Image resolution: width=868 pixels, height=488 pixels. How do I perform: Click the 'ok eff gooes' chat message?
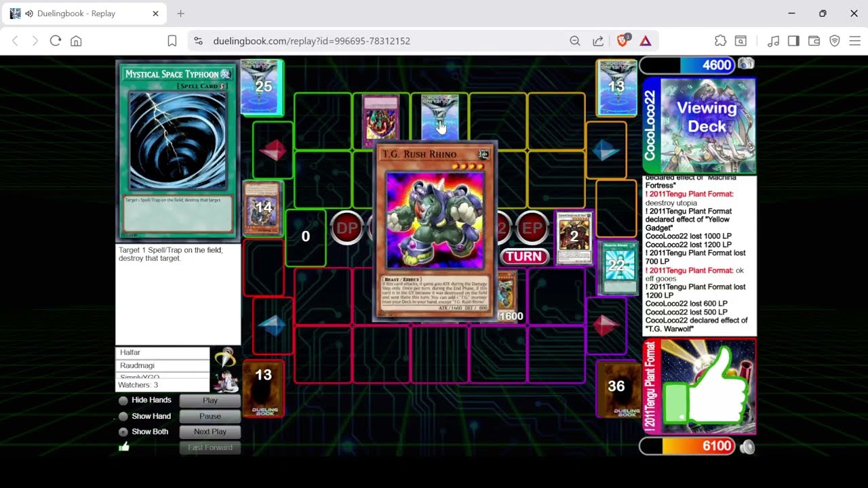(x=695, y=274)
